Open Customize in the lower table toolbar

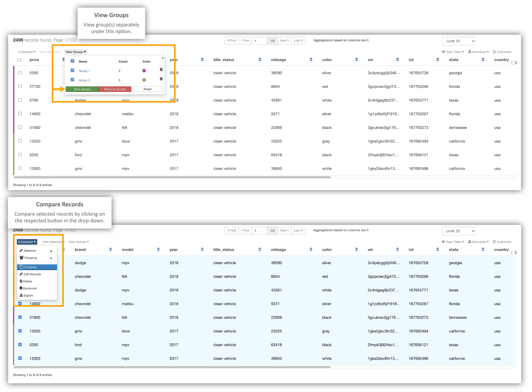[502, 242]
